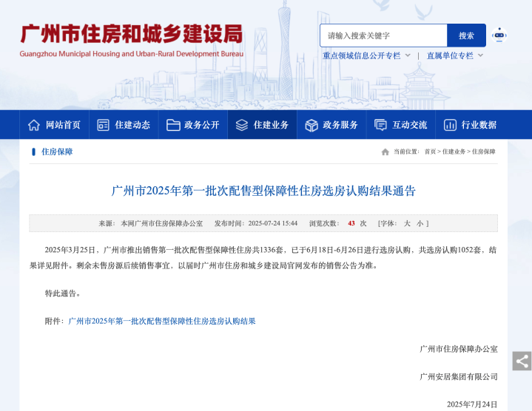Click the signature 广州市住房保障办公室
532x411 pixels.
pyautogui.click(x=458, y=349)
